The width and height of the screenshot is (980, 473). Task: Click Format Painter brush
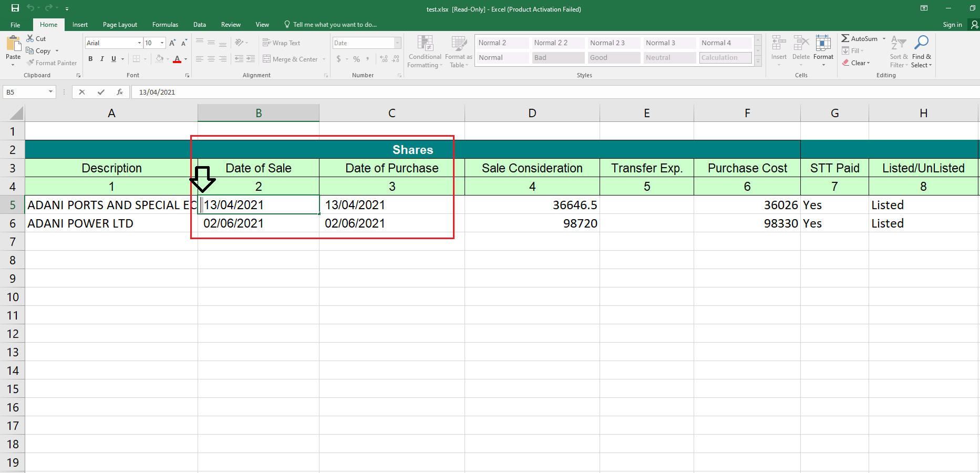coord(51,63)
